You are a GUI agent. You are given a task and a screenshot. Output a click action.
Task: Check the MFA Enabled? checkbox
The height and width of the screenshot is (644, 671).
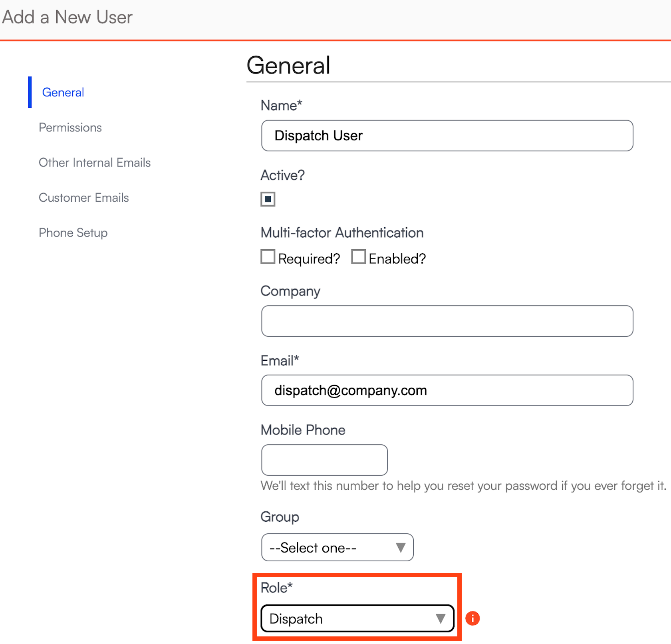(x=358, y=257)
